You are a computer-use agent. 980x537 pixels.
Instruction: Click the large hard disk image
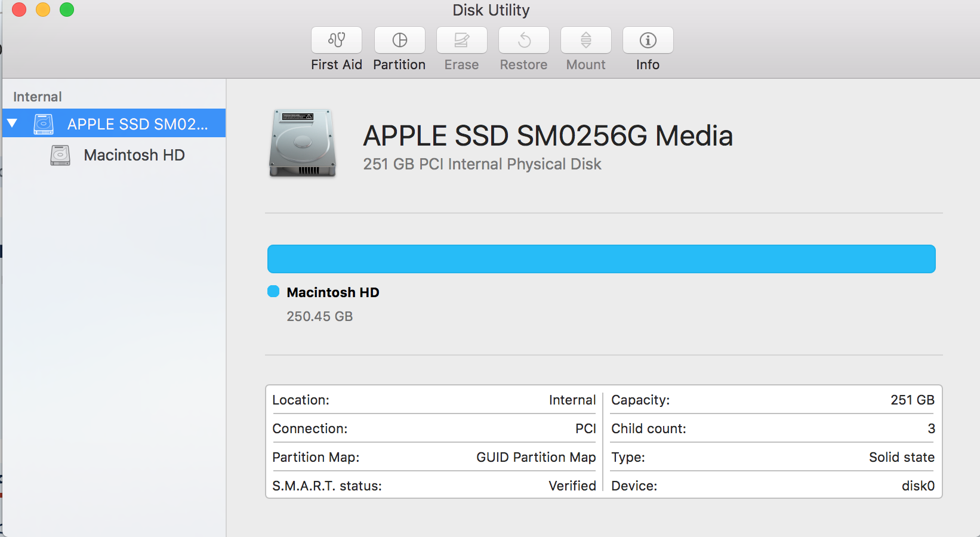click(x=303, y=143)
